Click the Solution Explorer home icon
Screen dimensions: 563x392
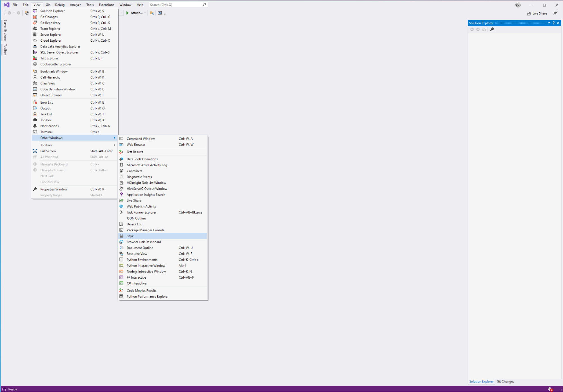484,29
